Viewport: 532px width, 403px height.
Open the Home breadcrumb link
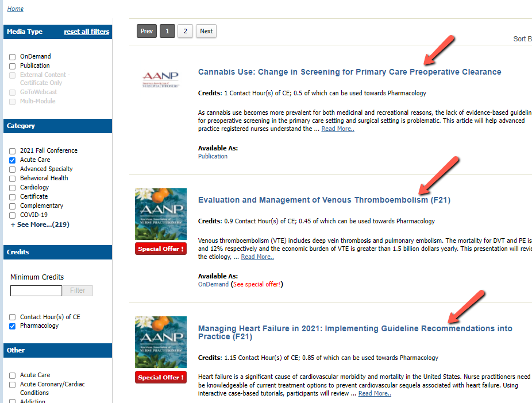(x=16, y=9)
